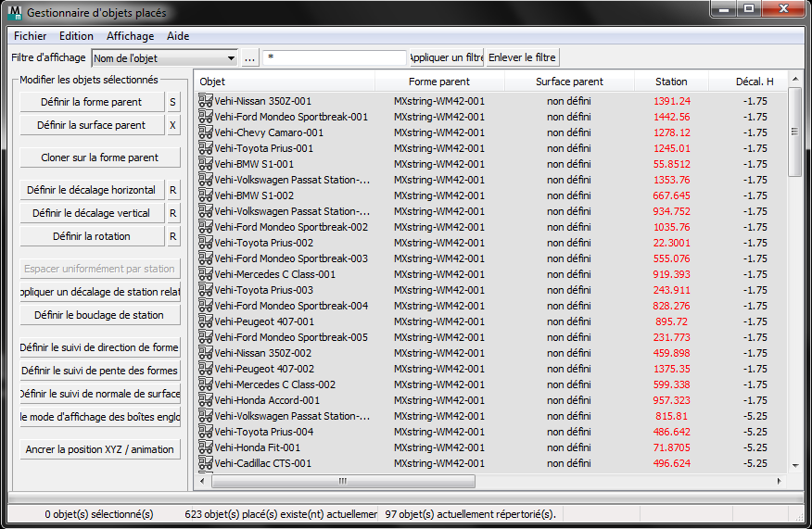812x529 pixels.
Task: Click the vehicle icon beside Vehi-BMW S1-002
Action: [x=206, y=195]
